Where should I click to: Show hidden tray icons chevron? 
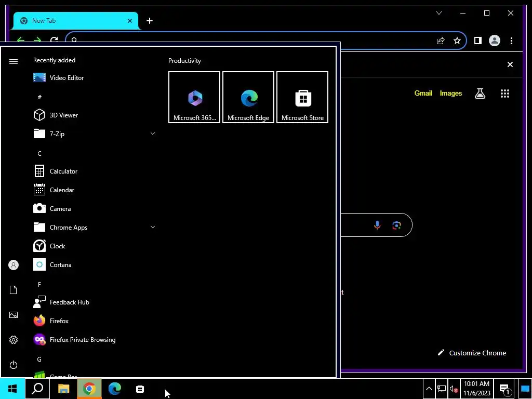[x=429, y=389]
